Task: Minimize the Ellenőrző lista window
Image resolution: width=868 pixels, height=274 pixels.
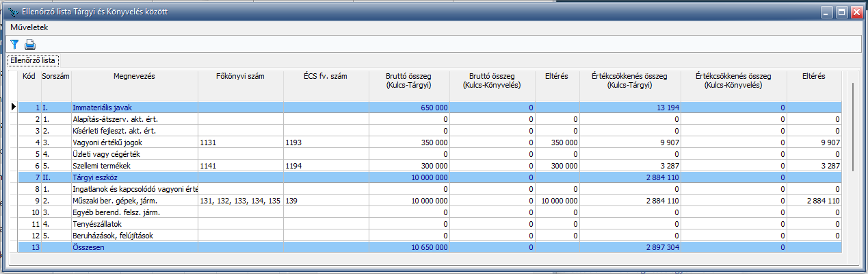Action: click(x=828, y=12)
